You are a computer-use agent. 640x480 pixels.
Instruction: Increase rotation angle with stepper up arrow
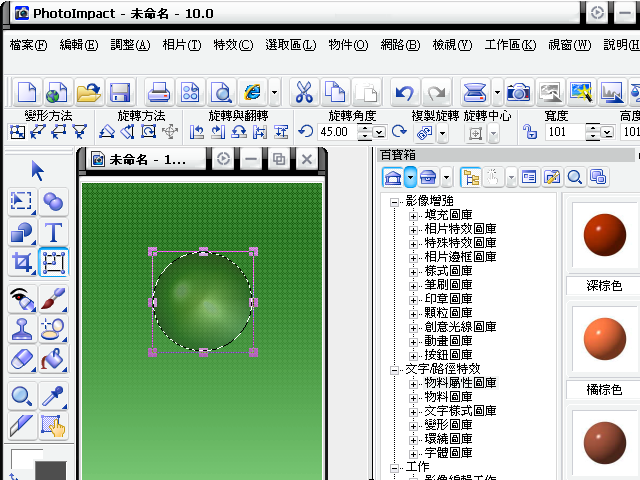tap(365, 128)
